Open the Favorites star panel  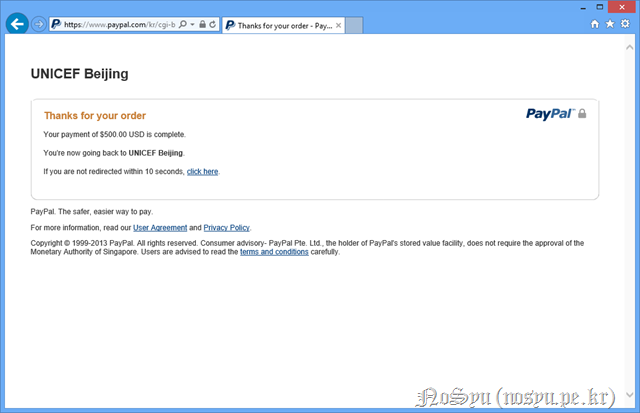point(609,23)
